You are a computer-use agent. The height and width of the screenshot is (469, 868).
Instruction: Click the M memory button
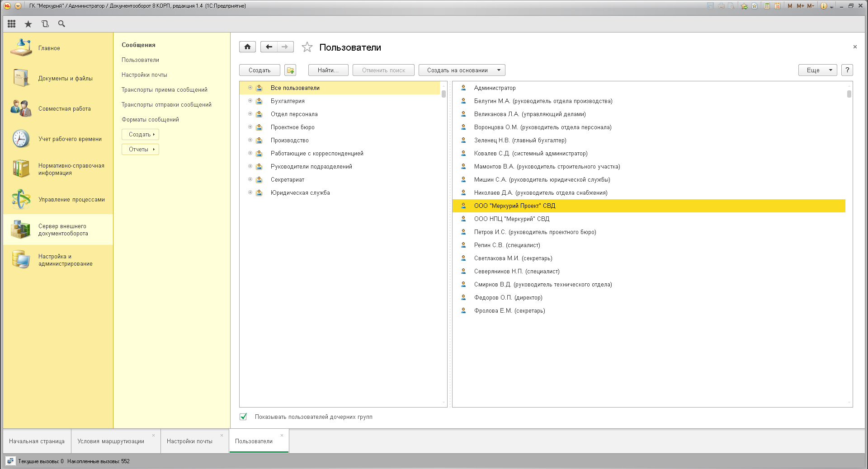[x=790, y=6]
